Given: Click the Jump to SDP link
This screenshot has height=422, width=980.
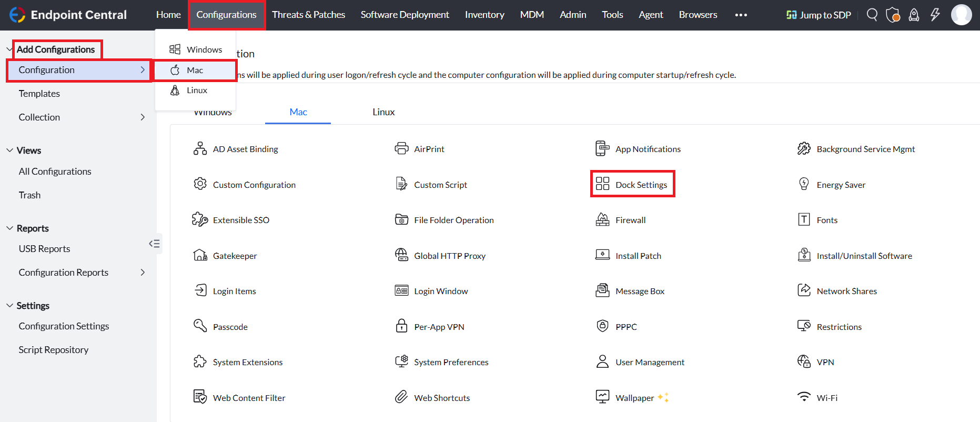Looking at the screenshot, I should pos(819,15).
